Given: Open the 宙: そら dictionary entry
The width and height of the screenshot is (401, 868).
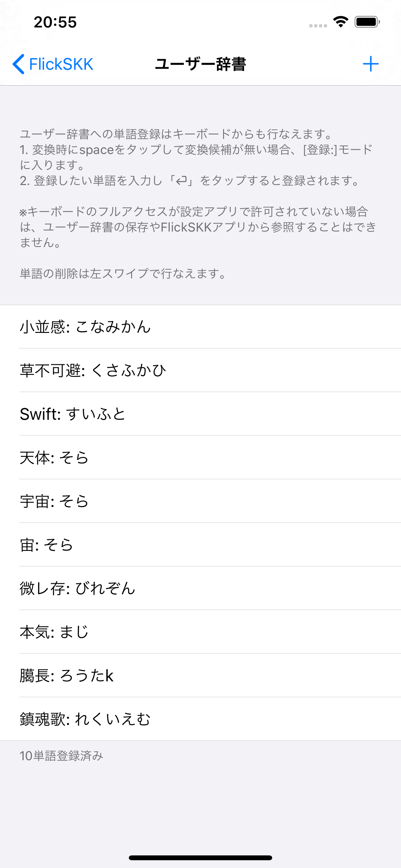Looking at the screenshot, I should 200,544.
